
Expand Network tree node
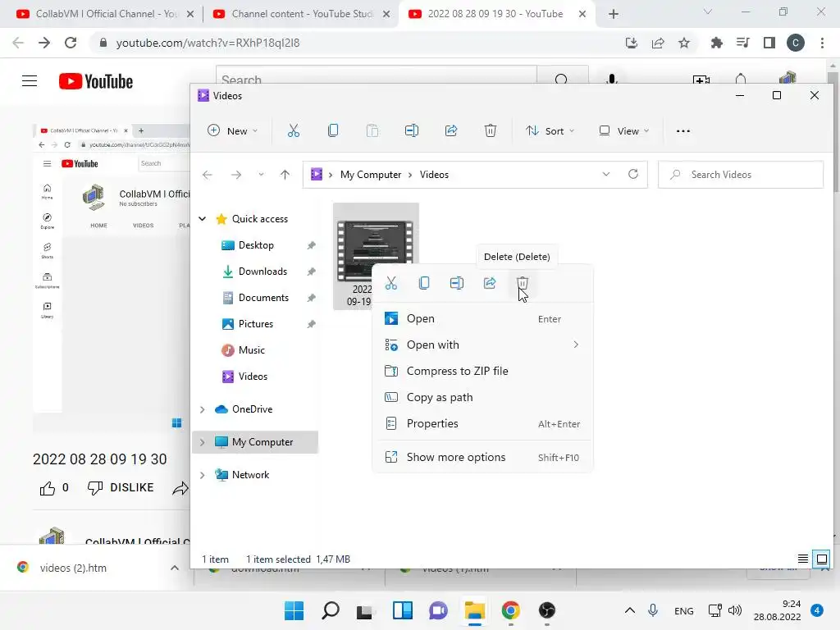click(x=203, y=475)
